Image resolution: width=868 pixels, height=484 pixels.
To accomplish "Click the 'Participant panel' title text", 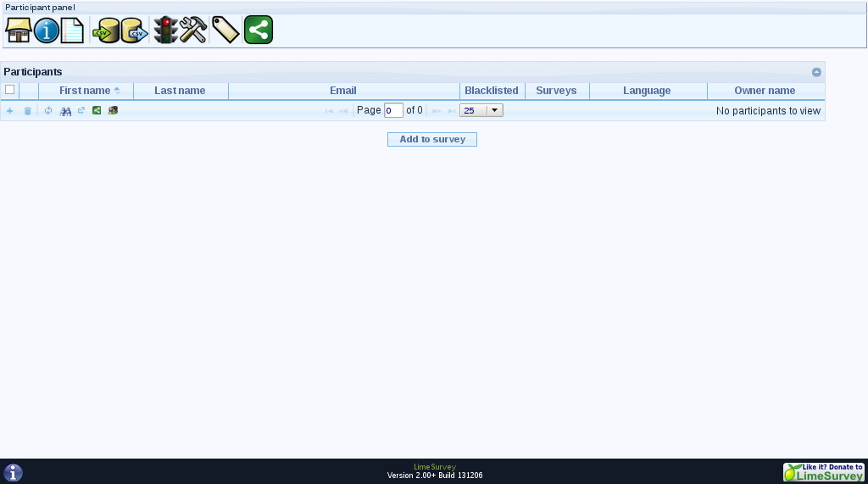I will [40, 7].
